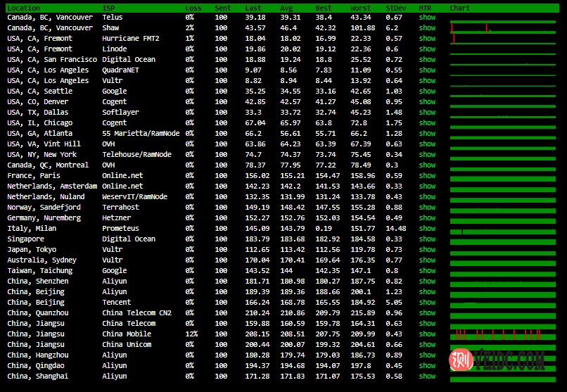
Task: Open show link for Softlayer Dallas
Action: pos(427,112)
